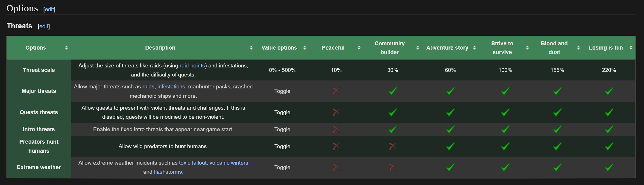Click the sort arrows on Options column

click(x=66, y=48)
